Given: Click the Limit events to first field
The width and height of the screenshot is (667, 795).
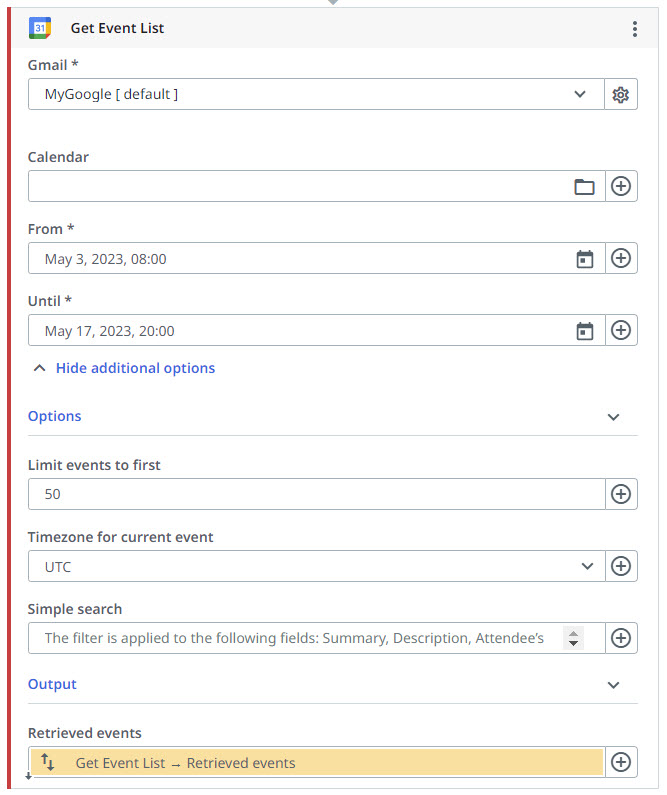Looking at the screenshot, I should coord(316,494).
